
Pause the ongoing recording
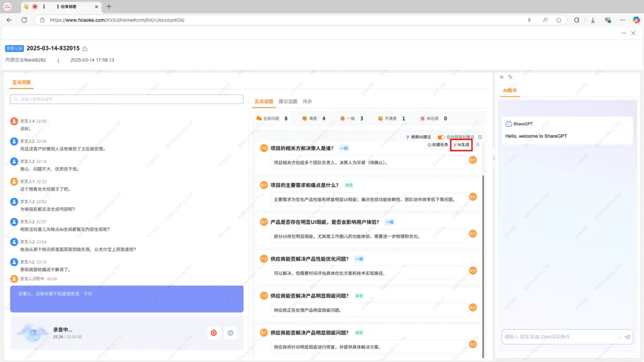point(230,333)
